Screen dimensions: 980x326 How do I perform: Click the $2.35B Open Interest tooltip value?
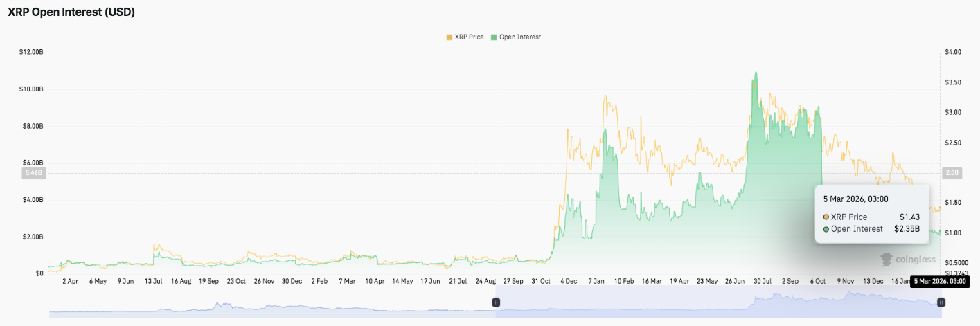906,229
